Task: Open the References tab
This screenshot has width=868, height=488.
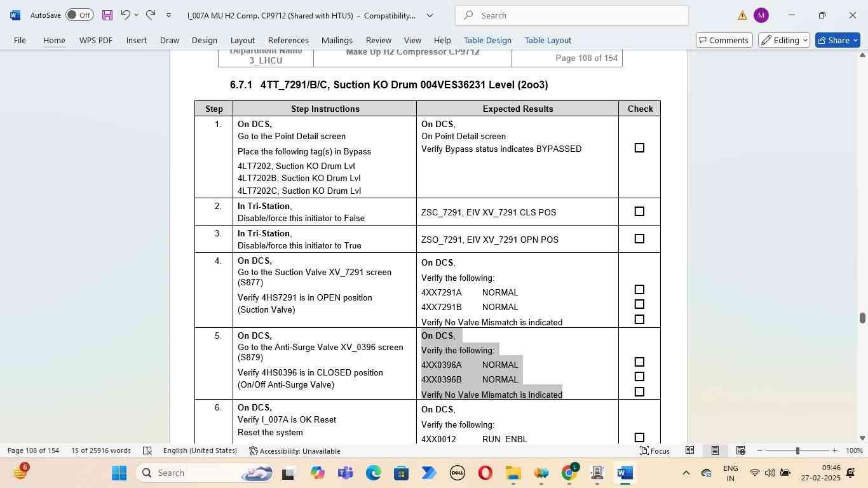Action: tap(288, 40)
